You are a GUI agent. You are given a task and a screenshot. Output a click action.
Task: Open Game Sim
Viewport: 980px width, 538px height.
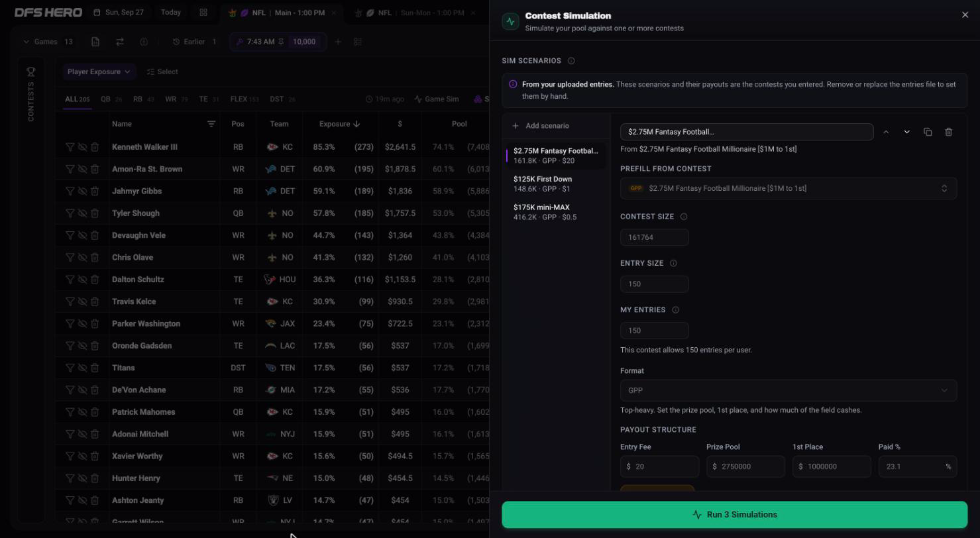(437, 99)
